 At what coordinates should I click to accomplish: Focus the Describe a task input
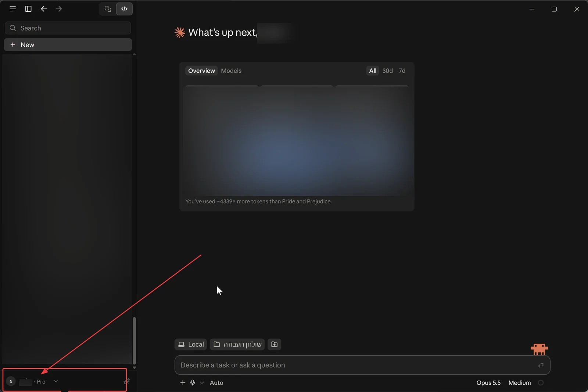tap(362, 365)
